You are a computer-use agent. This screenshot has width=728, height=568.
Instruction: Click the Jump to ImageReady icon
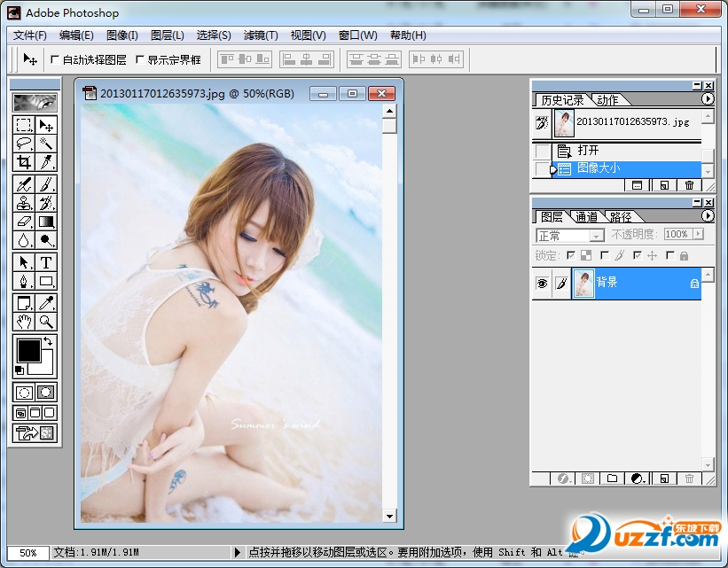pyautogui.click(x=35, y=433)
